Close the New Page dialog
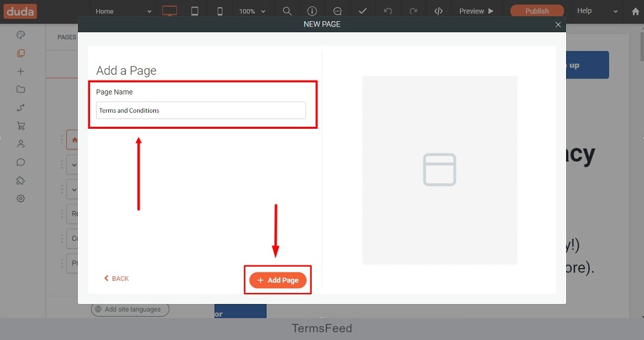644x340 pixels. (558, 24)
